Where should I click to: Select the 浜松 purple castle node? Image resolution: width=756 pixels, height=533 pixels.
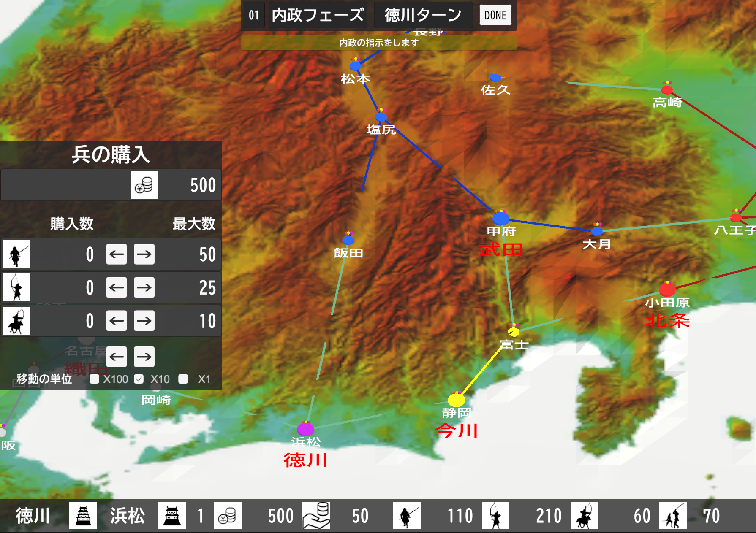[x=305, y=429]
